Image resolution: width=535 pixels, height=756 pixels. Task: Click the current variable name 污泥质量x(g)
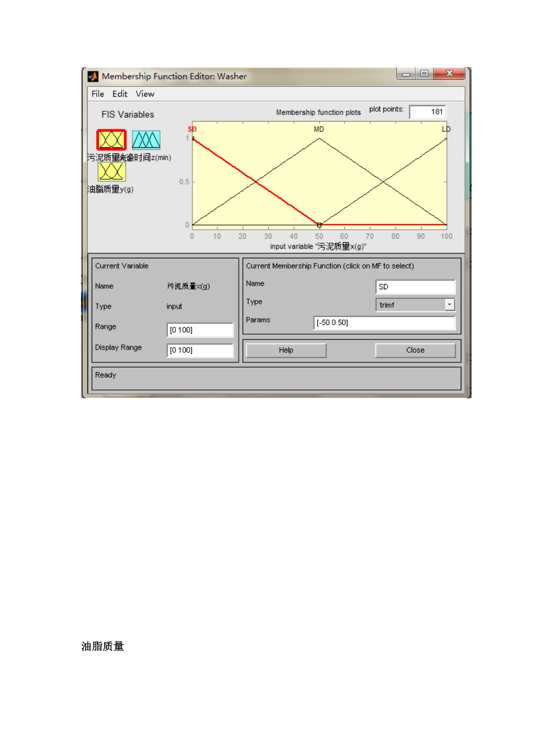(188, 286)
